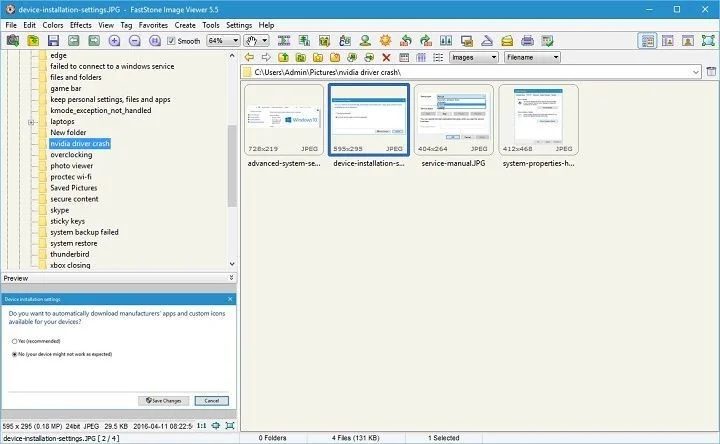Go up one folder level
Screen dimensions: 720x444
pos(283,57)
